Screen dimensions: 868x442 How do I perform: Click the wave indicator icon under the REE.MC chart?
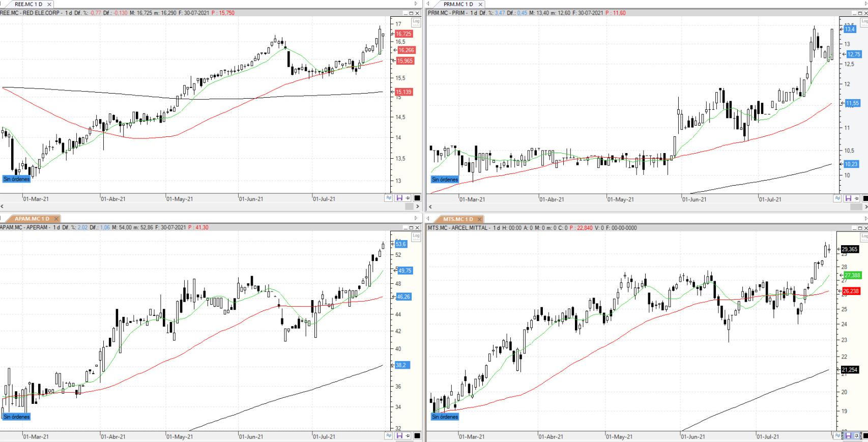pyautogui.click(x=389, y=198)
